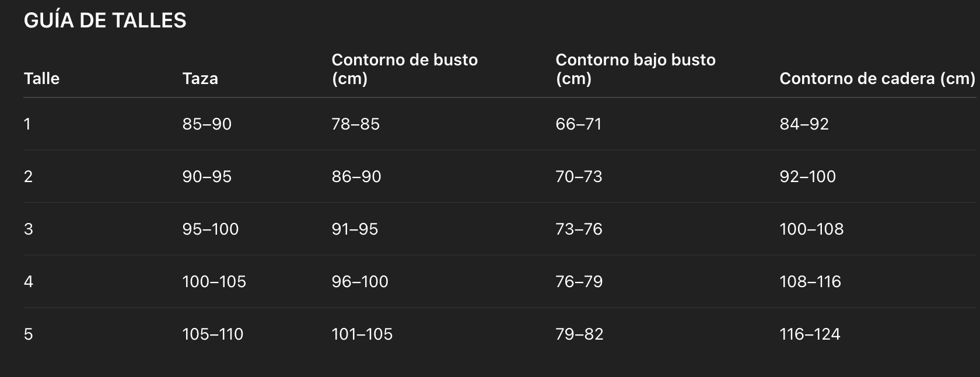Screen dimensions: 980x377
Task: Click the Contorno bajo busto header
Action: (x=635, y=69)
